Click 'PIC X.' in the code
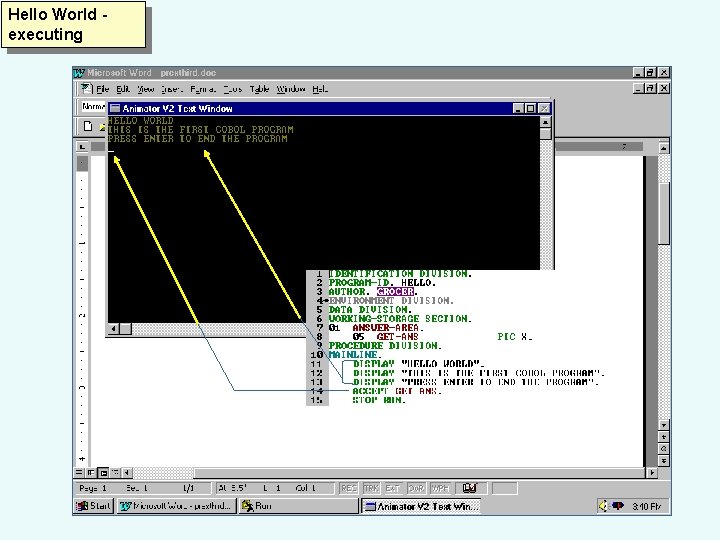The height and width of the screenshot is (540, 720). [515, 337]
